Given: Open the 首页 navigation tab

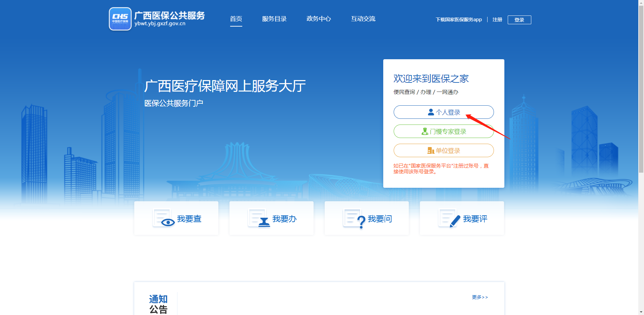Looking at the screenshot, I should click(236, 19).
